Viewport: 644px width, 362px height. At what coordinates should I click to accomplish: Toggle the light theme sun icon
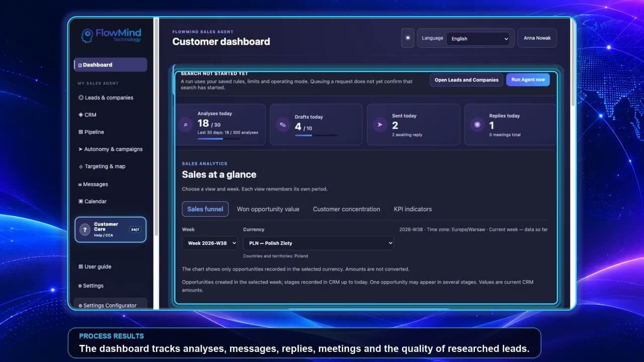click(408, 38)
